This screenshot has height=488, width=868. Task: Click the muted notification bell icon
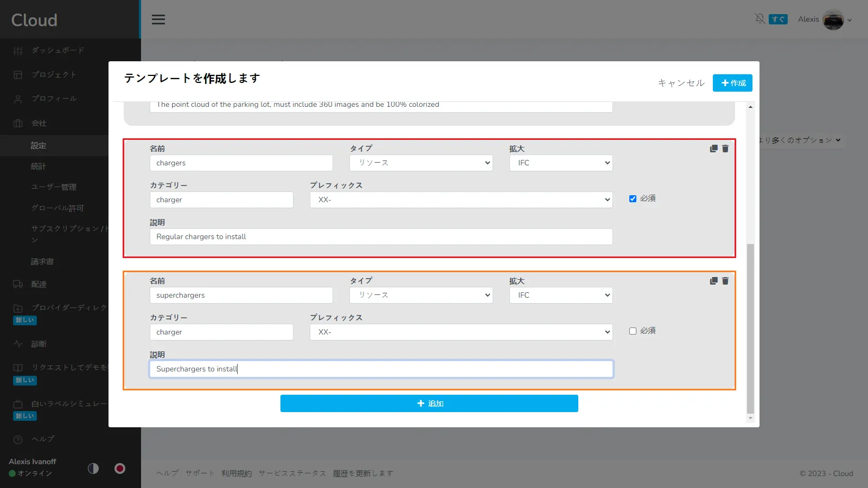click(x=759, y=19)
